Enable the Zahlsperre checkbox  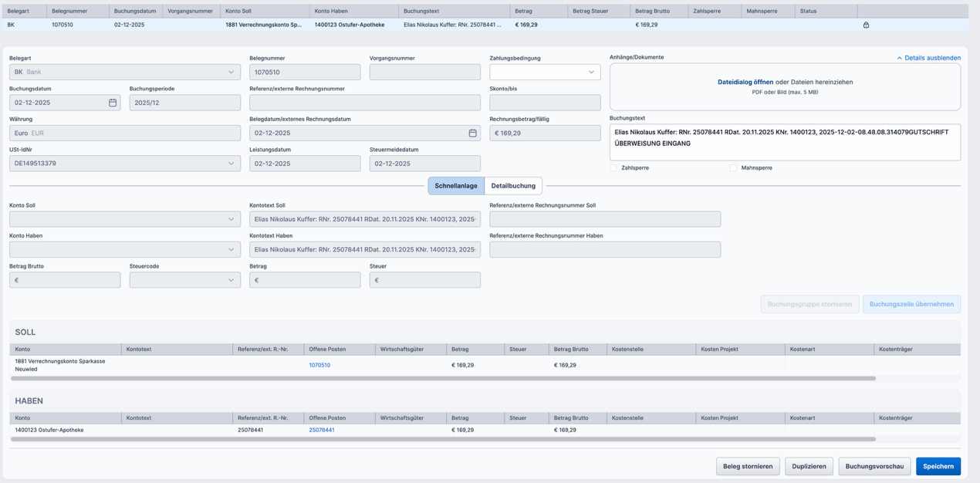pyautogui.click(x=613, y=167)
